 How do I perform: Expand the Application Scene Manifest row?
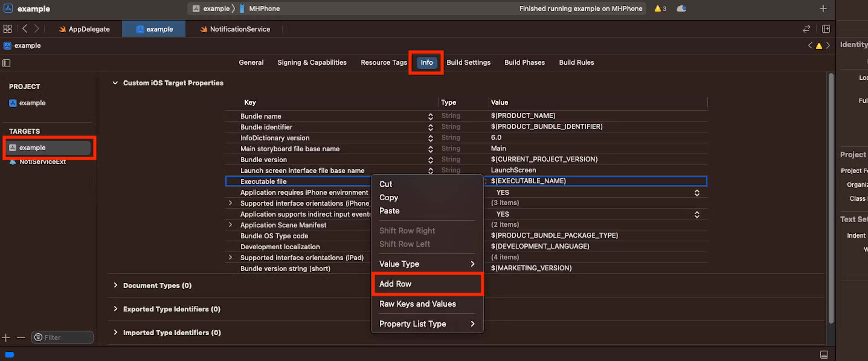pyautogui.click(x=230, y=225)
